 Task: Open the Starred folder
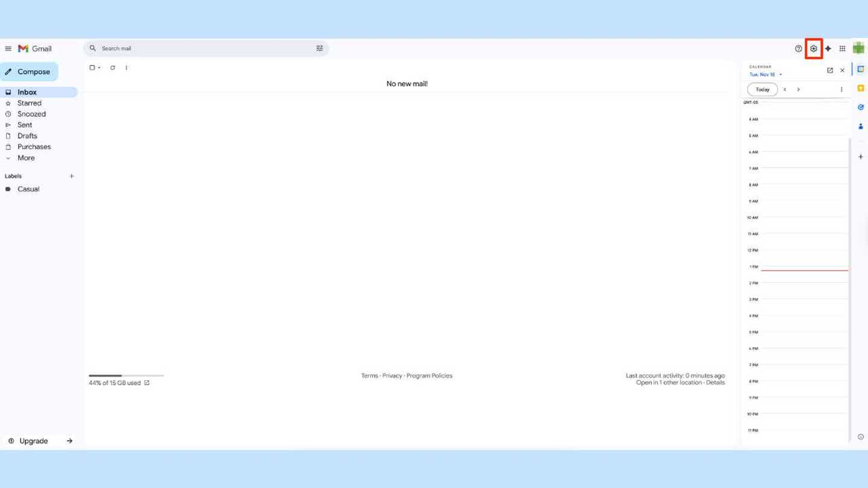point(29,103)
